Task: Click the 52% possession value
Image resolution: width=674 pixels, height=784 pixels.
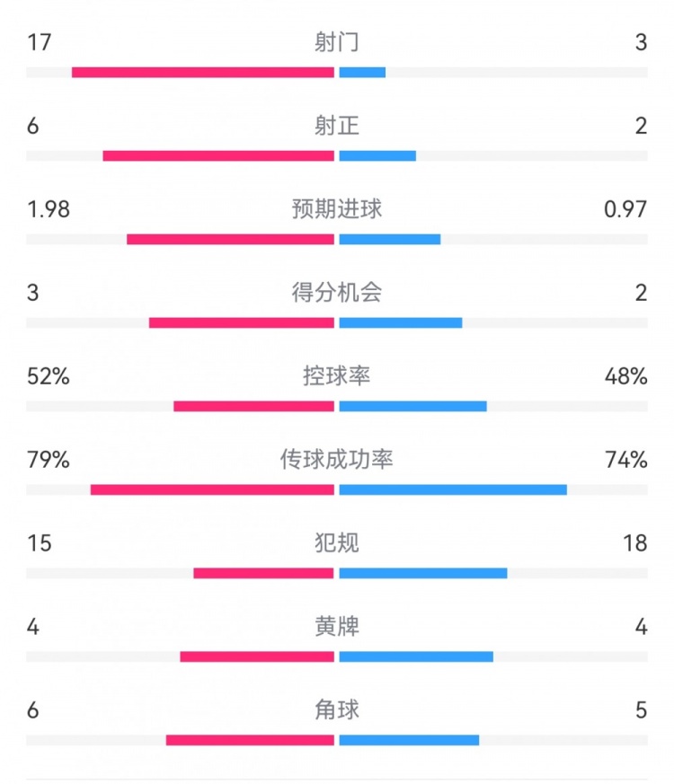Action: tap(49, 376)
